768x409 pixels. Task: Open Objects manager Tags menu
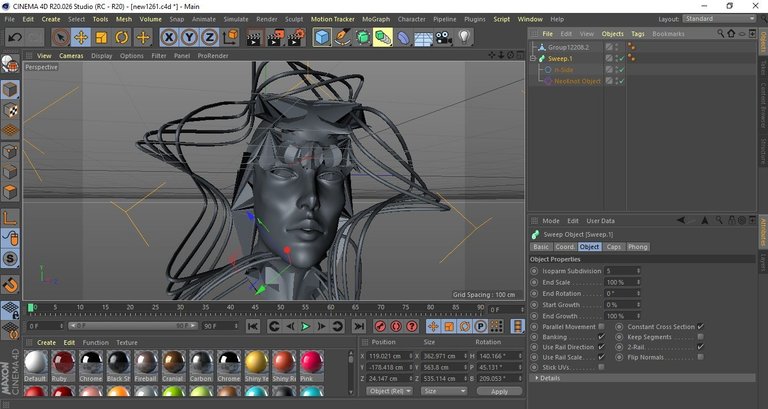pyautogui.click(x=638, y=34)
